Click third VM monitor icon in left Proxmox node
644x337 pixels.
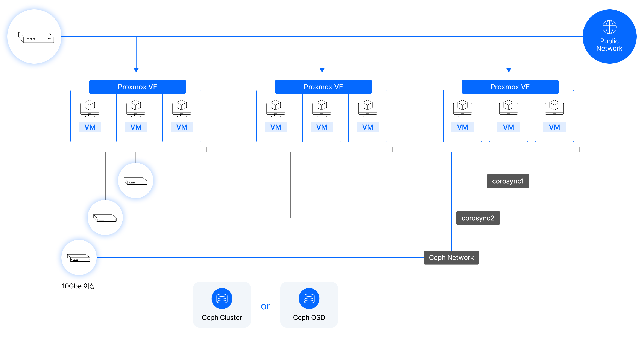[182, 108]
